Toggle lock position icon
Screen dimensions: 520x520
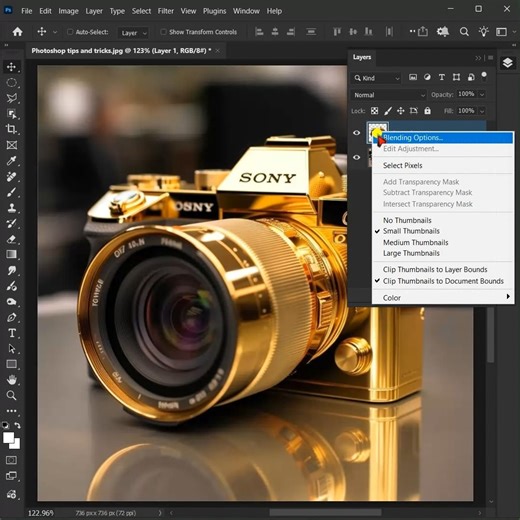pyautogui.click(x=401, y=111)
